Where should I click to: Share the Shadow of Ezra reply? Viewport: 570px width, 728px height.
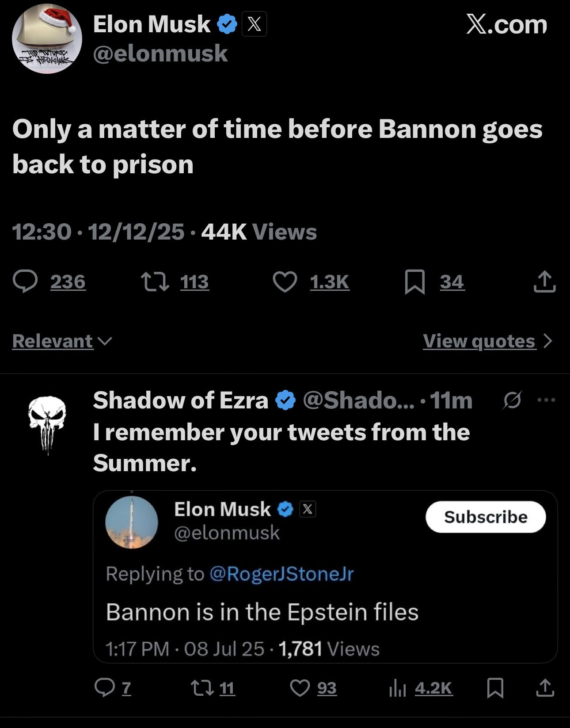coord(545,688)
